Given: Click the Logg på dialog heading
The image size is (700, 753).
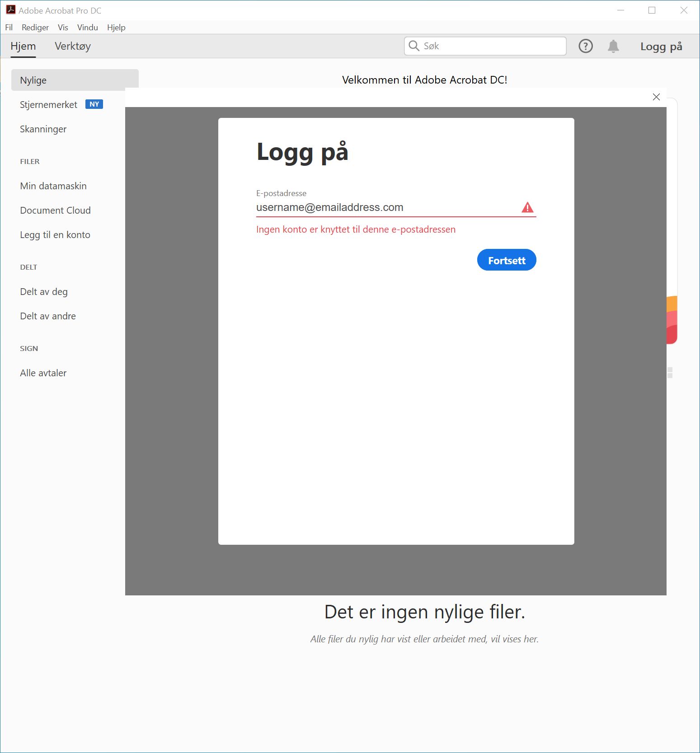Looking at the screenshot, I should tap(302, 152).
